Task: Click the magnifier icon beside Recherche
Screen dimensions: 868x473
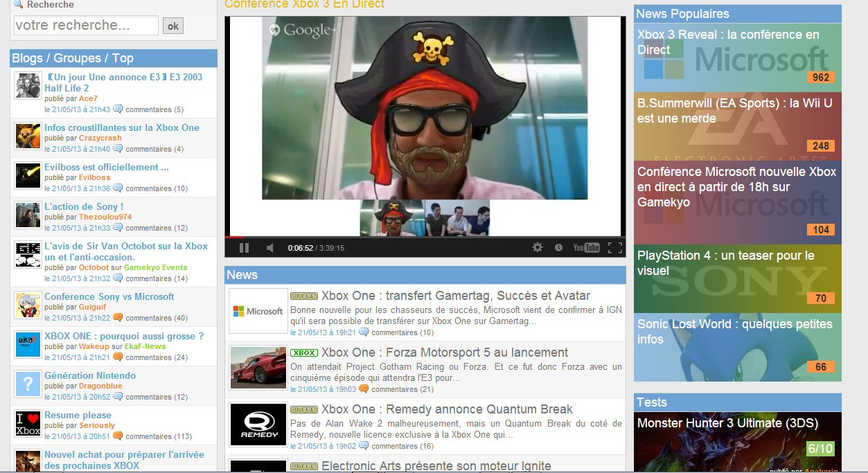Action: coord(18,5)
